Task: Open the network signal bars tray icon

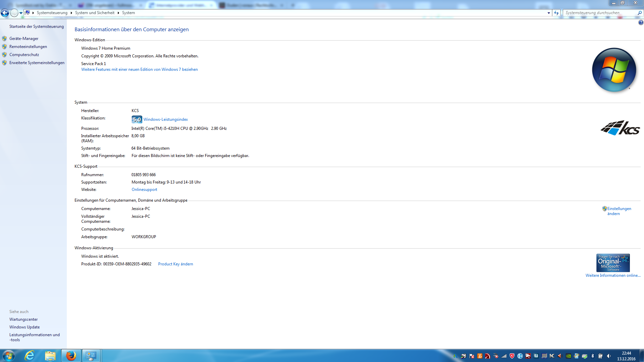Action: click(504, 356)
